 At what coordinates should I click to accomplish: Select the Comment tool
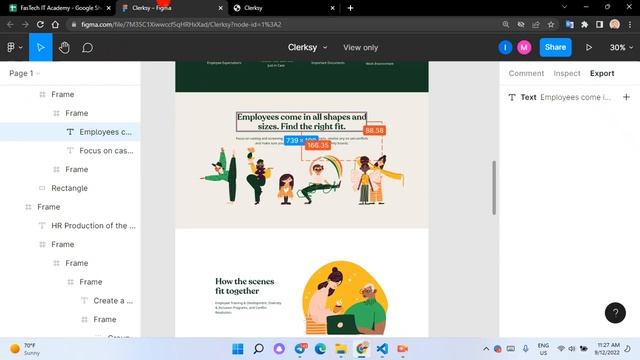[x=87, y=48]
